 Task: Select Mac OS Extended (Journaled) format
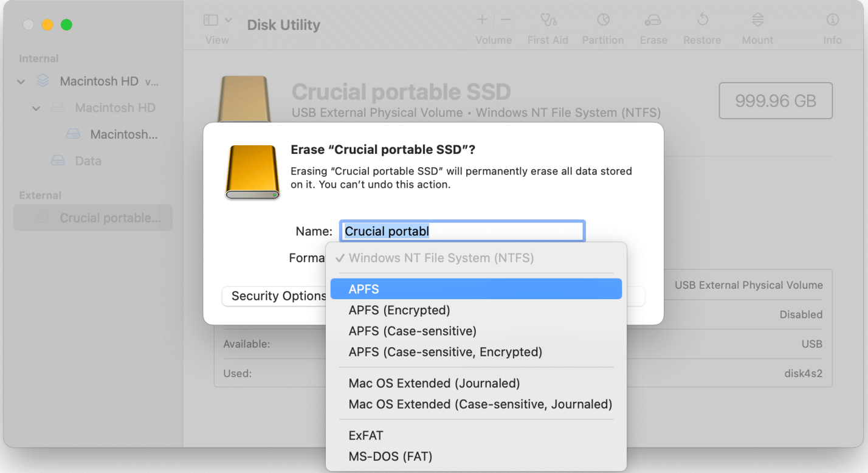click(434, 383)
